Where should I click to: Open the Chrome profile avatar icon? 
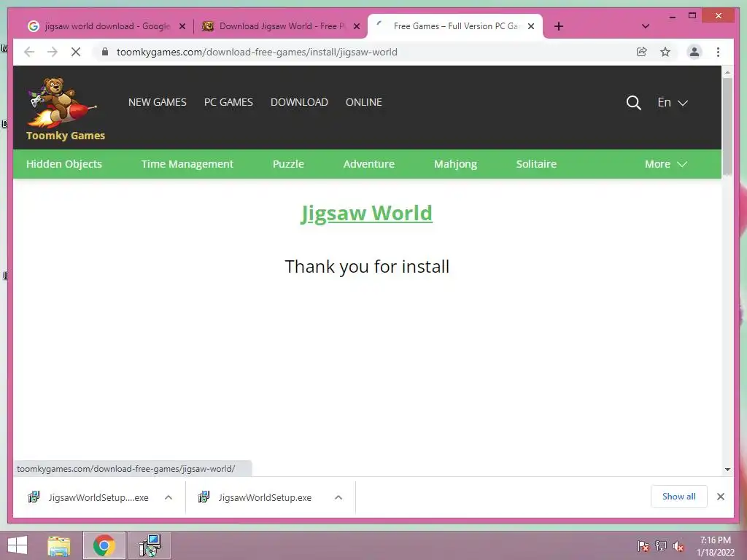click(x=694, y=52)
